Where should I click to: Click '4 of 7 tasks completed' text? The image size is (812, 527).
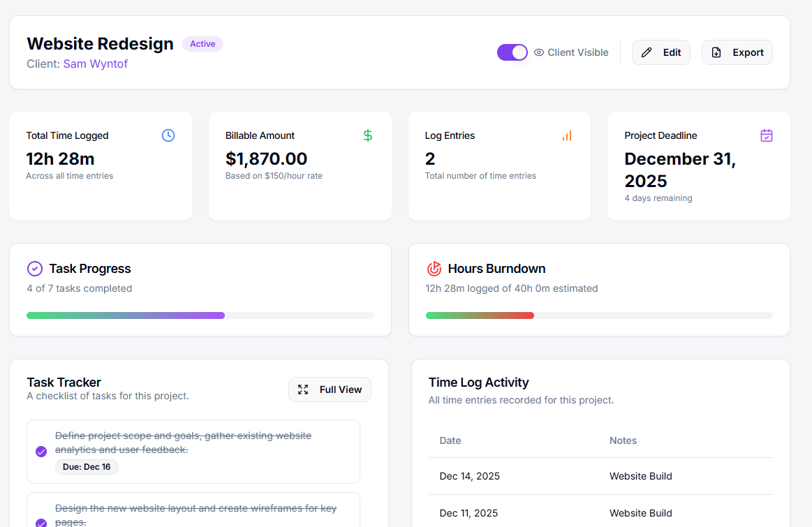click(79, 288)
